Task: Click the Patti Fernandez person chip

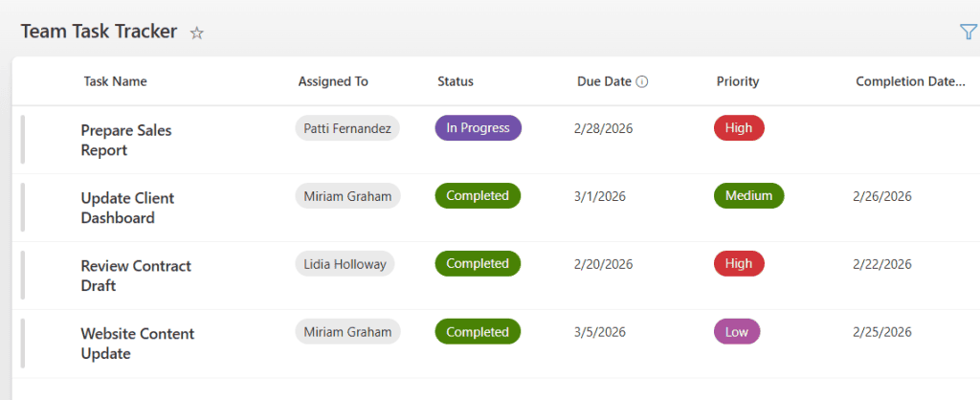Action: click(x=346, y=128)
